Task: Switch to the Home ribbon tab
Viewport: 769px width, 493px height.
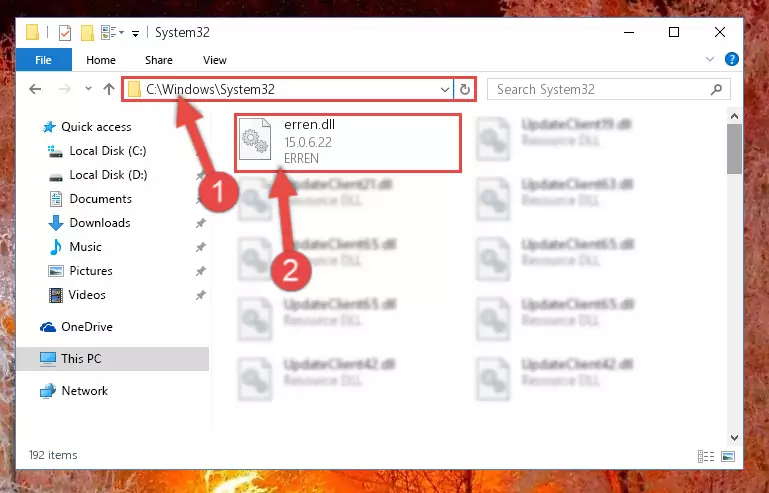Action: 101,60
